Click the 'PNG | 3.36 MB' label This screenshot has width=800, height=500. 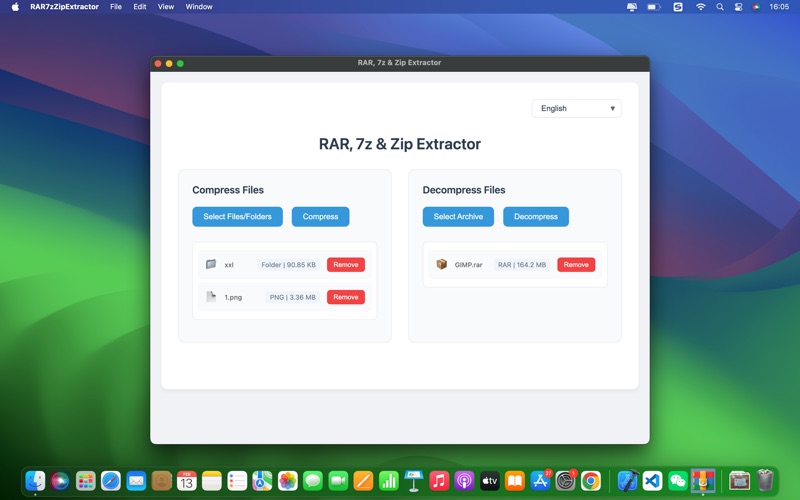pos(292,297)
